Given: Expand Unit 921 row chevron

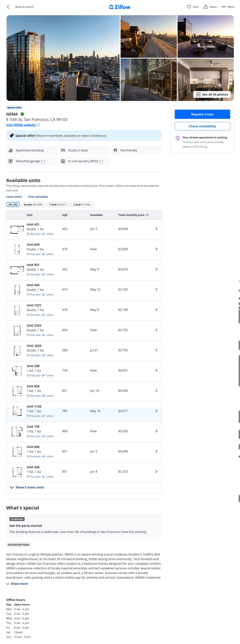Looking at the screenshot, I should pos(156,269).
